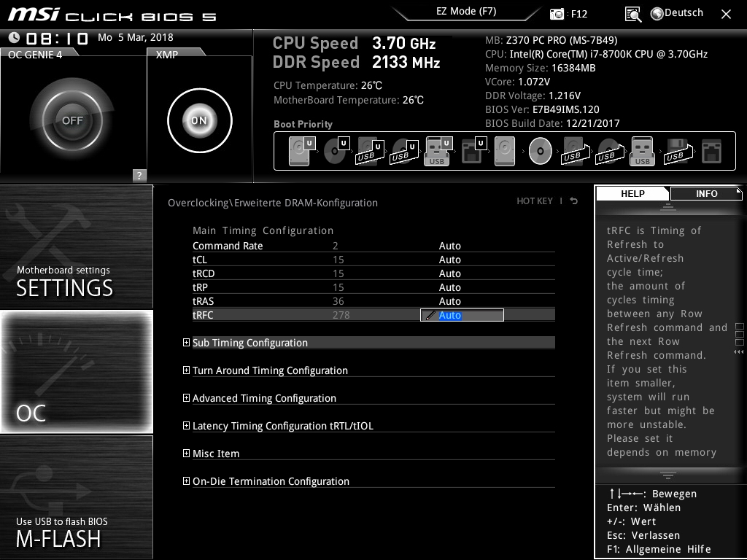The width and height of the screenshot is (747, 560).
Task: Click the UEFI hard disk boot device icon
Action: point(301,151)
